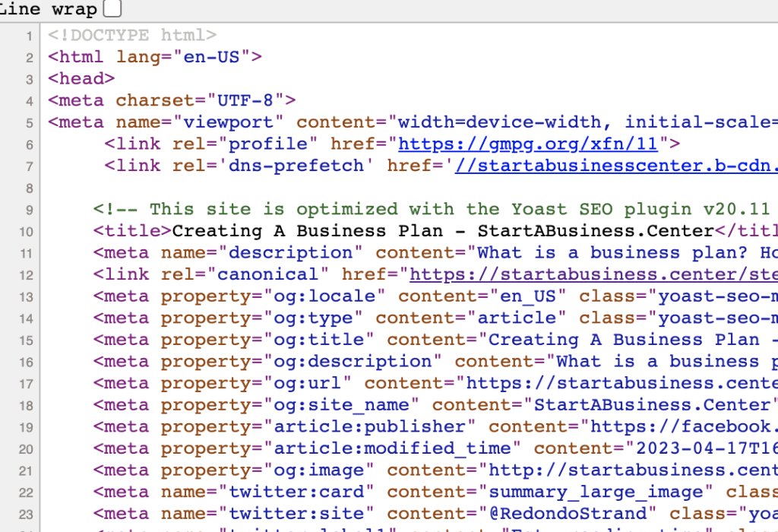Click line number 23 in the gutter

[x=26, y=513]
